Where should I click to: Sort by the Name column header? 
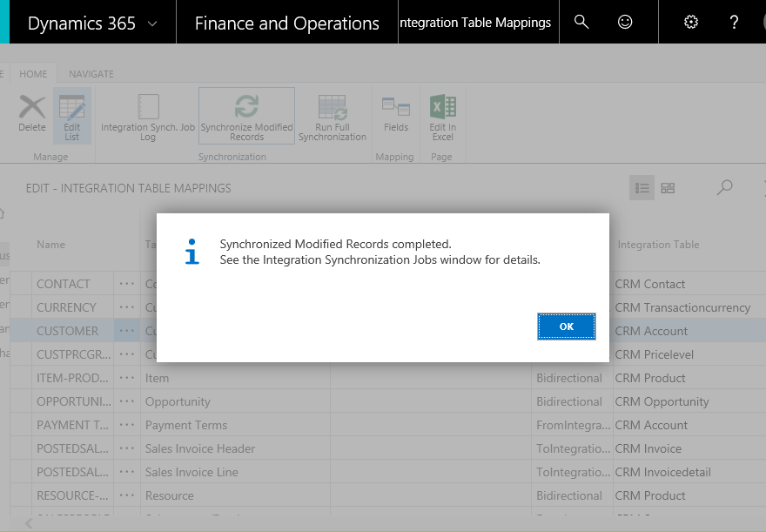pos(50,245)
